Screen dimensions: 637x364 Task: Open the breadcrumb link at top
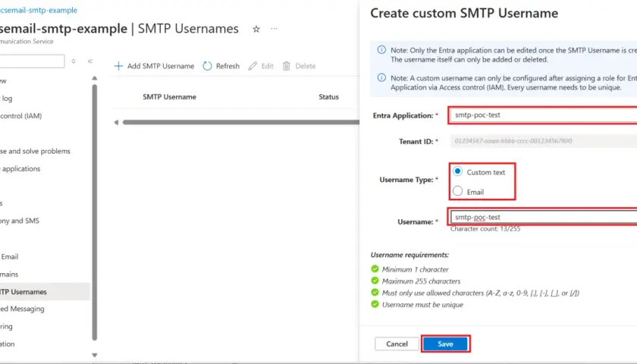tap(39, 10)
